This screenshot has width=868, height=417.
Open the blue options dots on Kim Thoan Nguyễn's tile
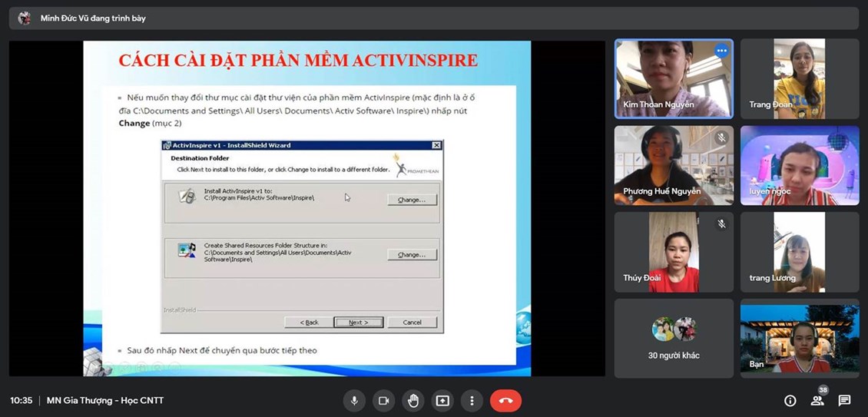tap(721, 51)
